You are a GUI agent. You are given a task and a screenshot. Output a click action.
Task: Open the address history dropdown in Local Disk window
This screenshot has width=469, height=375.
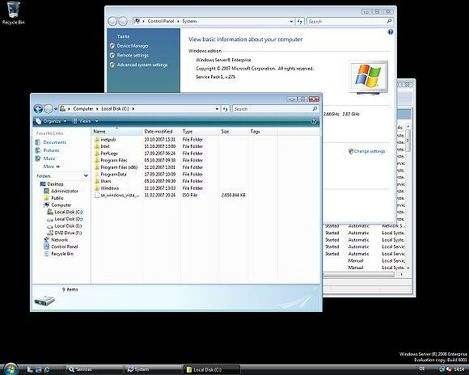217,109
